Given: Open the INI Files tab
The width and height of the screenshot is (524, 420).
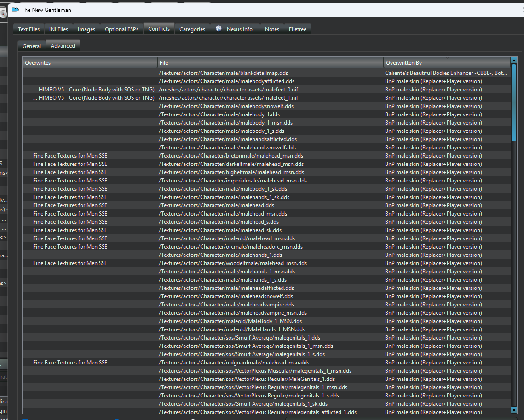Looking at the screenshot, I should coord(58,29).
